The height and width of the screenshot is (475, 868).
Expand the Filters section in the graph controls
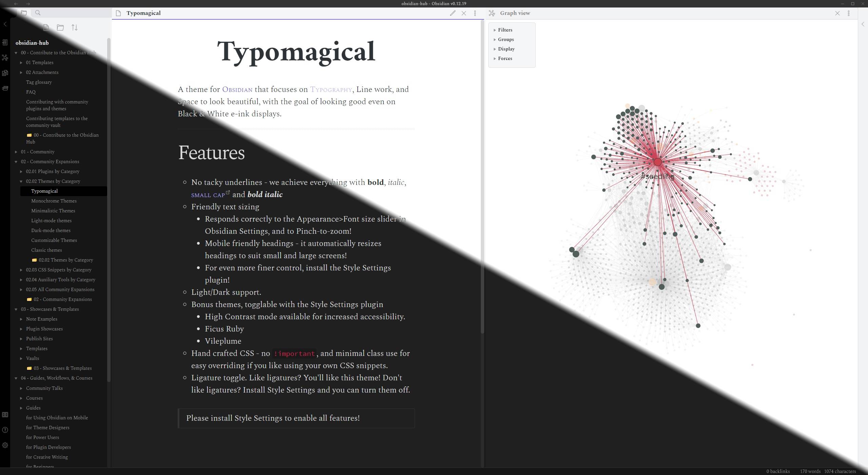(x=505, y=30)
